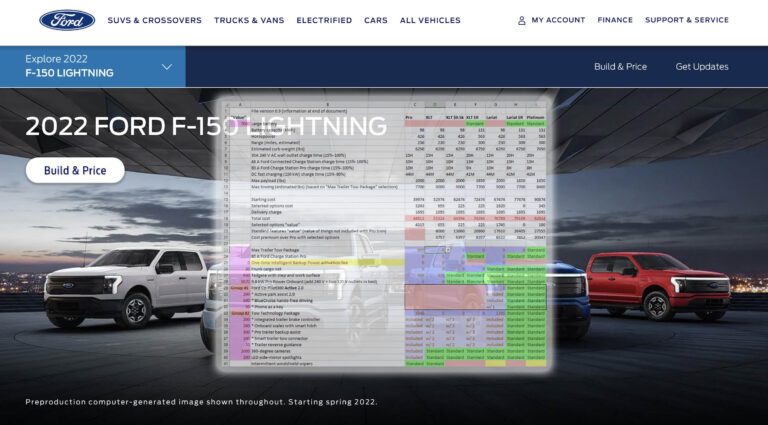Click the Platinum column header in spreadsheet
The image size is (768, 425).
(x=535, y=116)
